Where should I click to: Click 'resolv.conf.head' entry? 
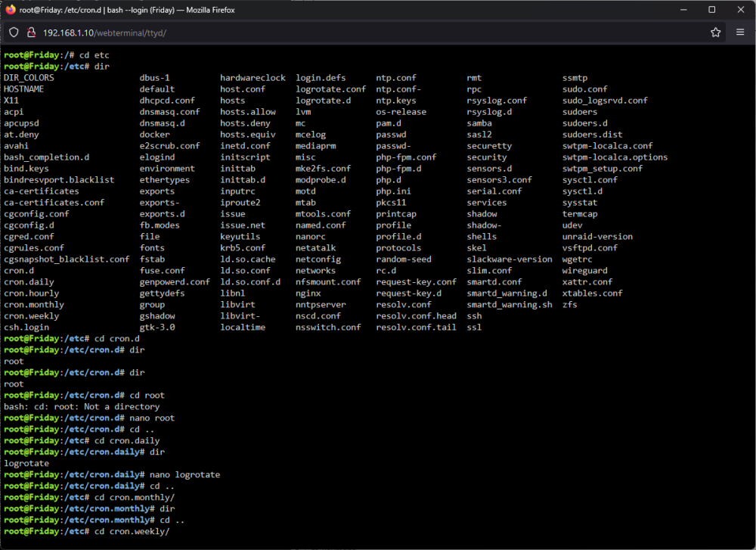(x=416, y=316)
